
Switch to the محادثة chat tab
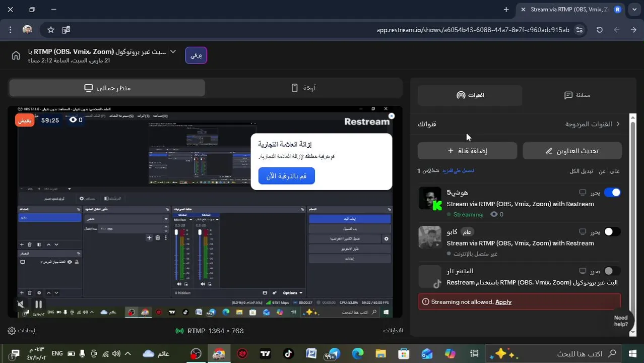click(x=577, y=95)
